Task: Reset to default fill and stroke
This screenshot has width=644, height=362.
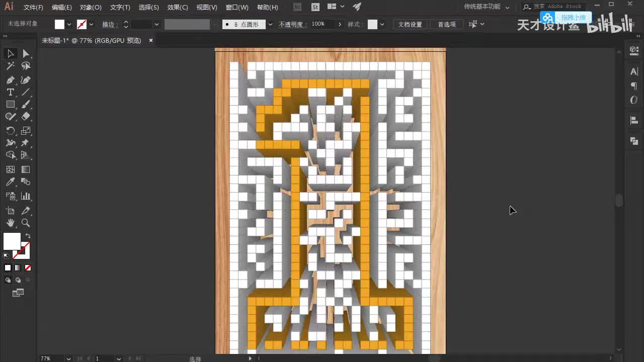Action: coord(6,256)
